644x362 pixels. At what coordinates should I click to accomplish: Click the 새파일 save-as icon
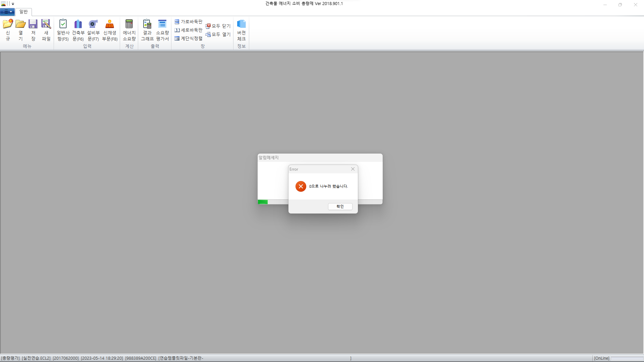coord(46,24)
